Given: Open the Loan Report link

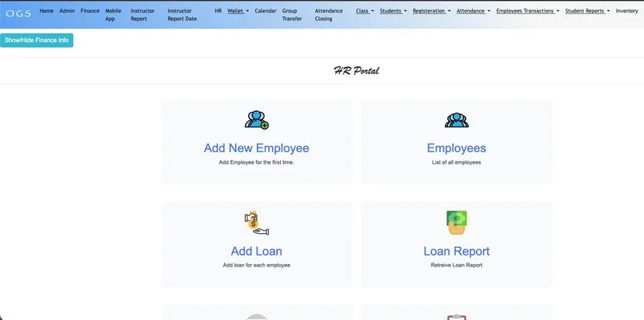Looking at the screenshot, I should click(x=457, y=251).
